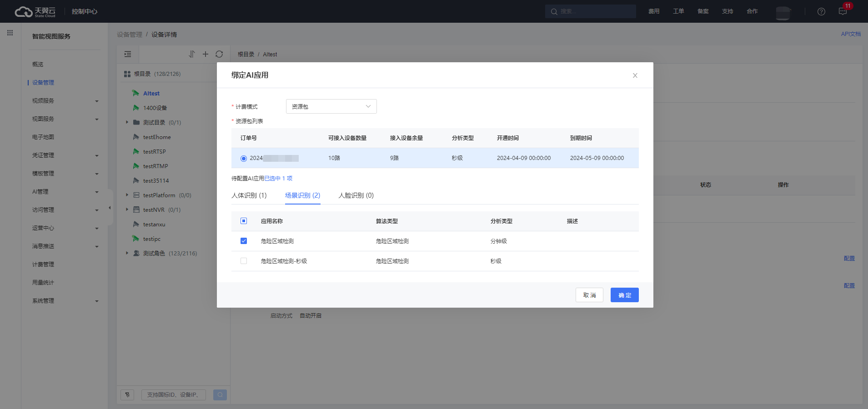The width and height of the screenshot is (868, 409).
Task: Click the root directory grid icon
Action: pyautogui.click(x=127, y=74)
